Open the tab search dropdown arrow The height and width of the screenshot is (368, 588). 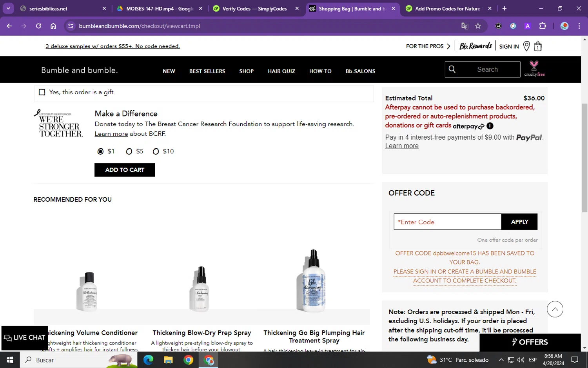8,8
